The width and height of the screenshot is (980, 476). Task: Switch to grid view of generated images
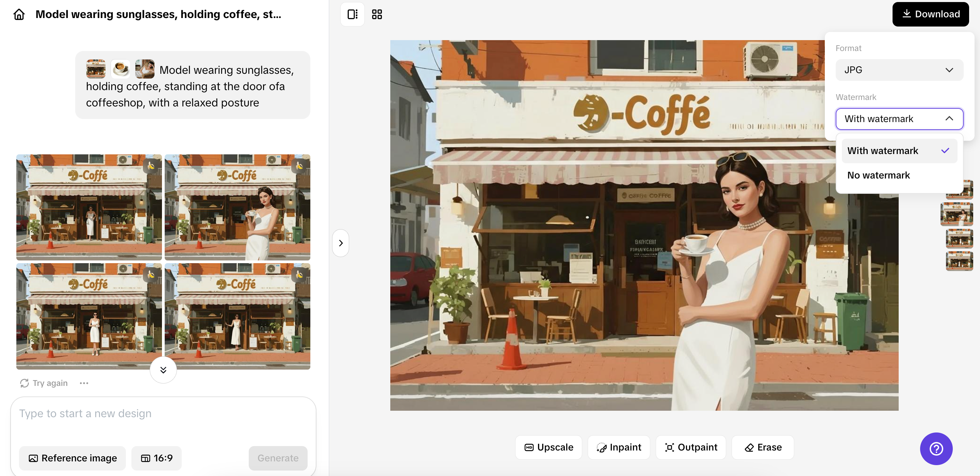(376, 14)
